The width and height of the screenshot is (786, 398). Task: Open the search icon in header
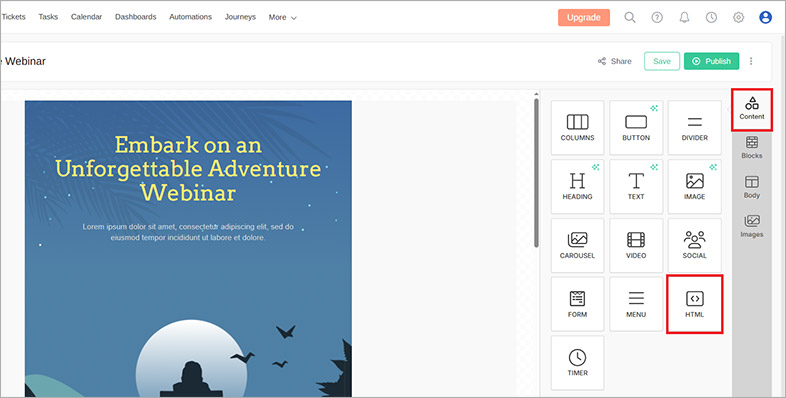click(x=630, y=18)
